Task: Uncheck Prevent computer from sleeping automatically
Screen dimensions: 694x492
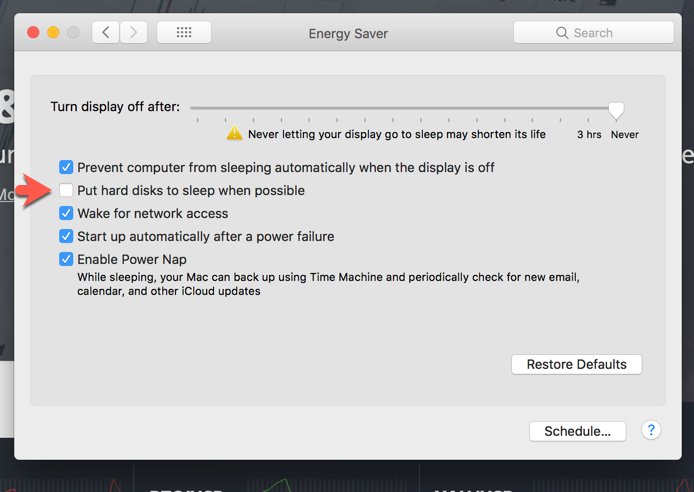Action: click(x=66, y=167)
